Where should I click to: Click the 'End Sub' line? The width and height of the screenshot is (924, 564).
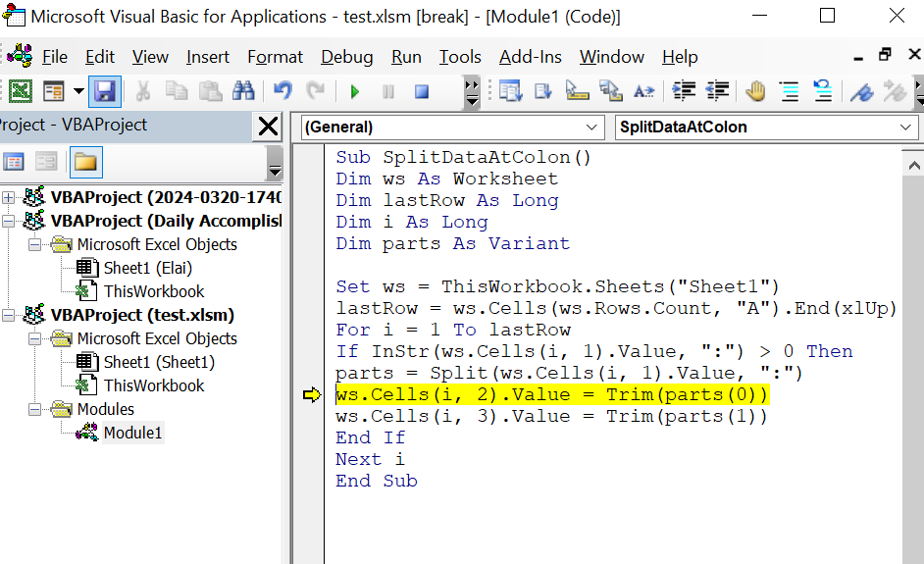click(x=377, y=481)
